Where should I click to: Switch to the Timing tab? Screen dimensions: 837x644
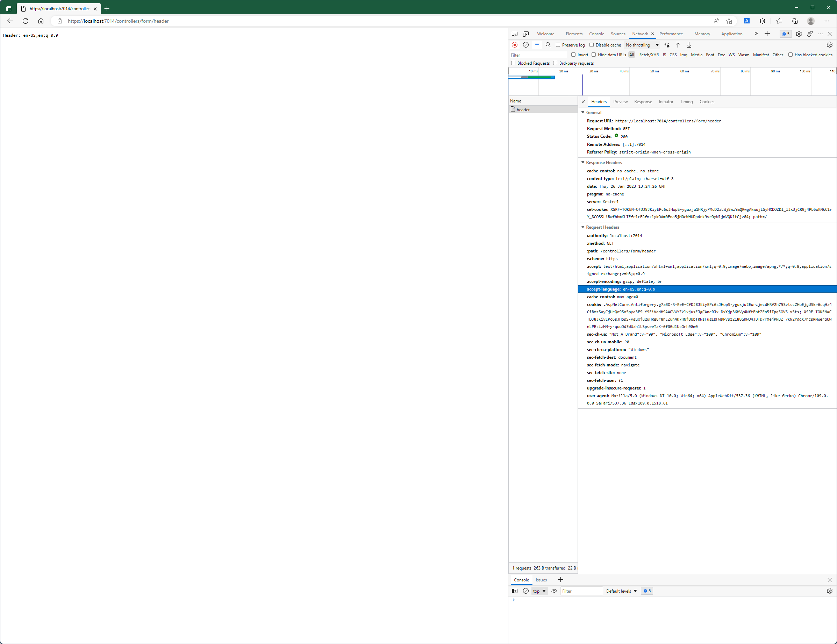[686, 102]
